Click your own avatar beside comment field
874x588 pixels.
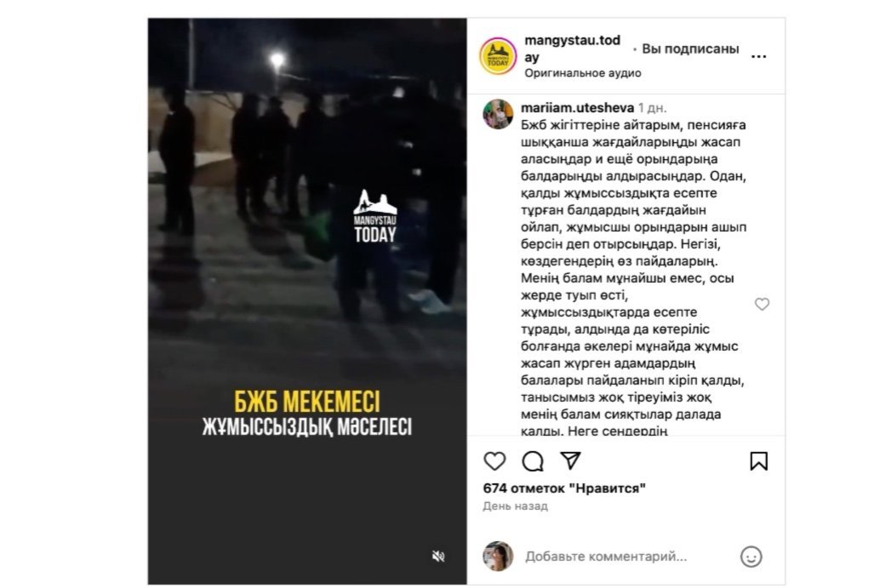498,556
